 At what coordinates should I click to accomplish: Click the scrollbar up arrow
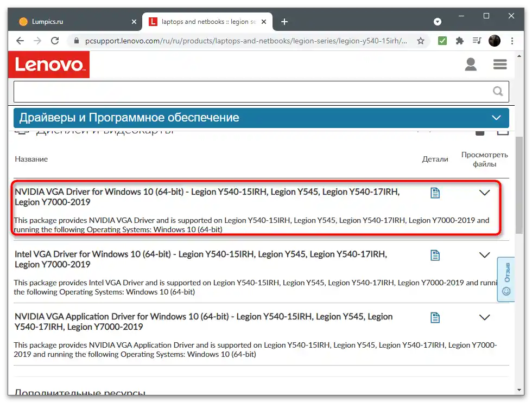(x=519, y=56)
